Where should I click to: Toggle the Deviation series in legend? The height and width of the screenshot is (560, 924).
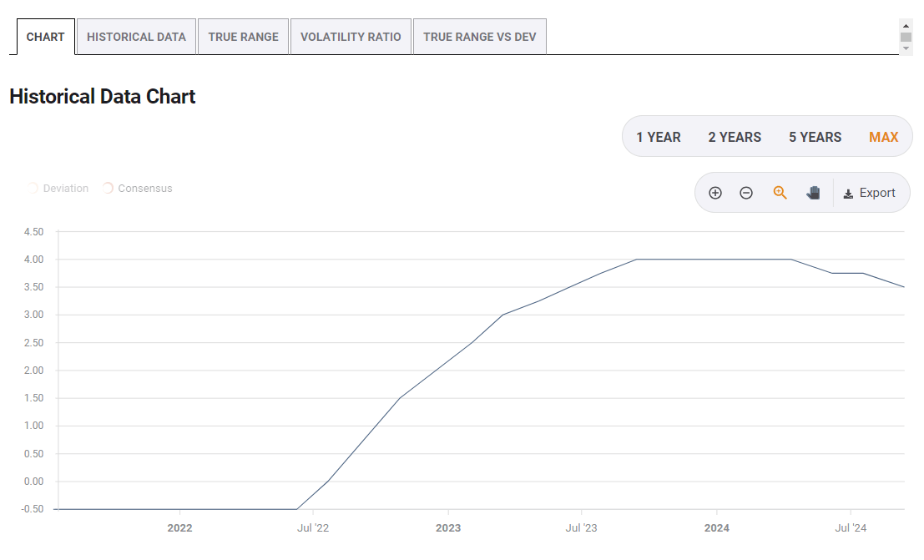coord(58,189)
